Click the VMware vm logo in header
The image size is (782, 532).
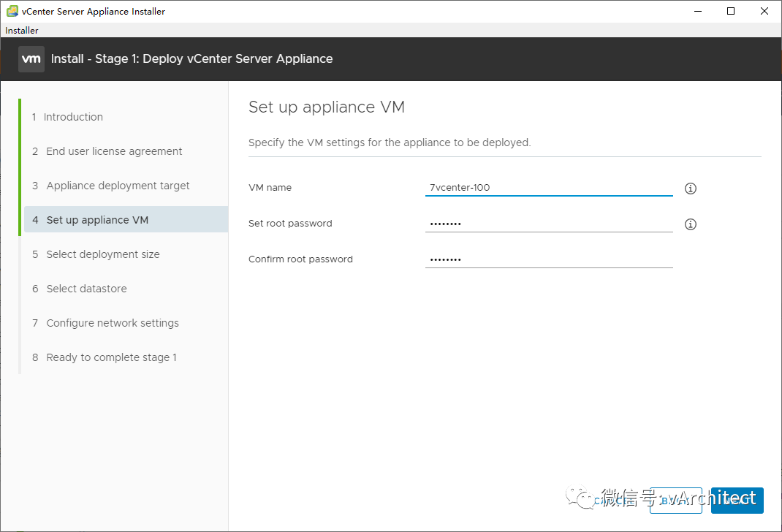tap(31, 59)
